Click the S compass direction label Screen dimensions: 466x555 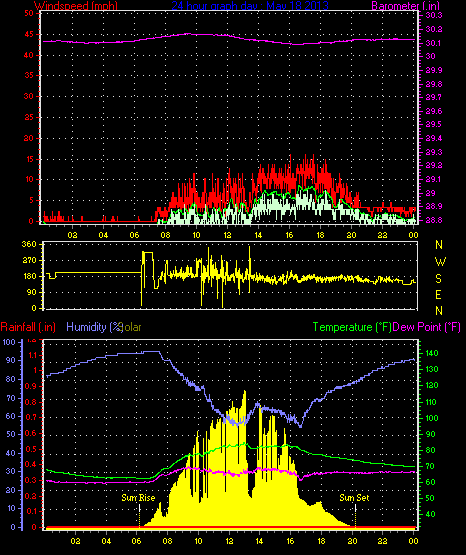pyautogui.click(x=438, y=279)
